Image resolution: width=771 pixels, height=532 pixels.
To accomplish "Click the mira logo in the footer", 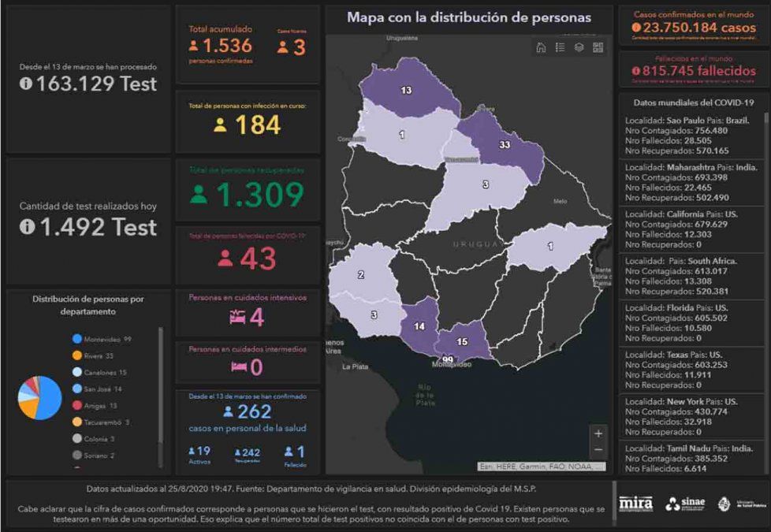I will click(636, 504).
